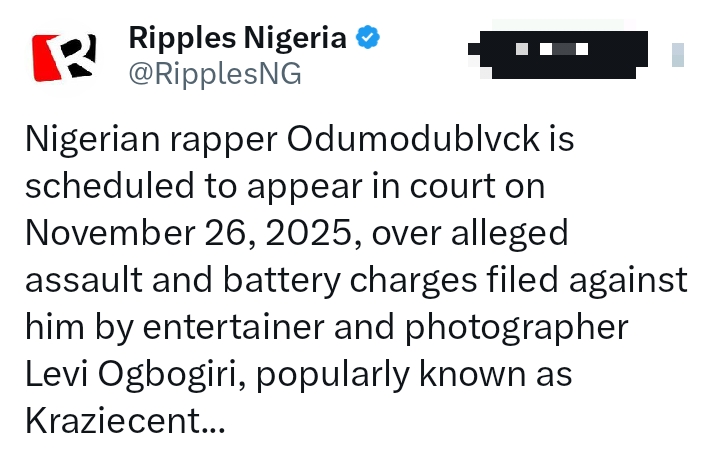Click the Ripples Nigeria profile avatar logo
Image resolution: width=720 pixels, height=458 pixels.
coord(65,57)
